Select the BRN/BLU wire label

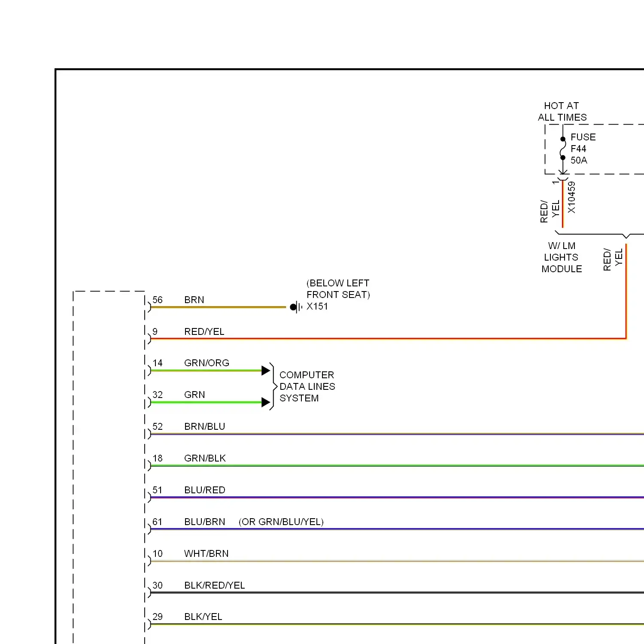[x=205, y=426]
